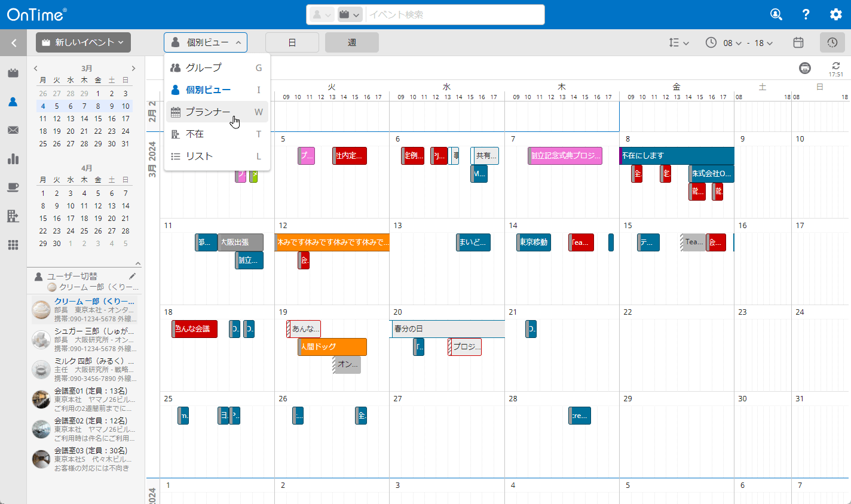This screenshot has width=851, height=504.
Task: Click the coffee cup icon in the sidebar
Action: 13,188
